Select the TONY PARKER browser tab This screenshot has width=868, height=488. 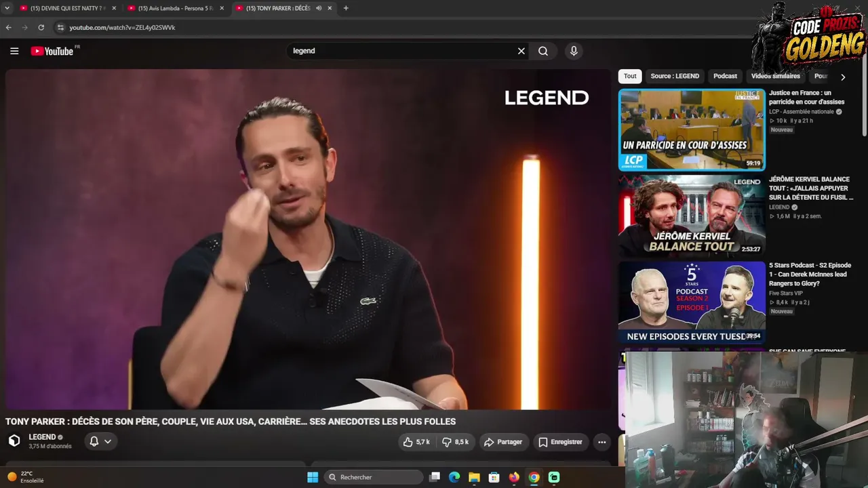(283, 8)
